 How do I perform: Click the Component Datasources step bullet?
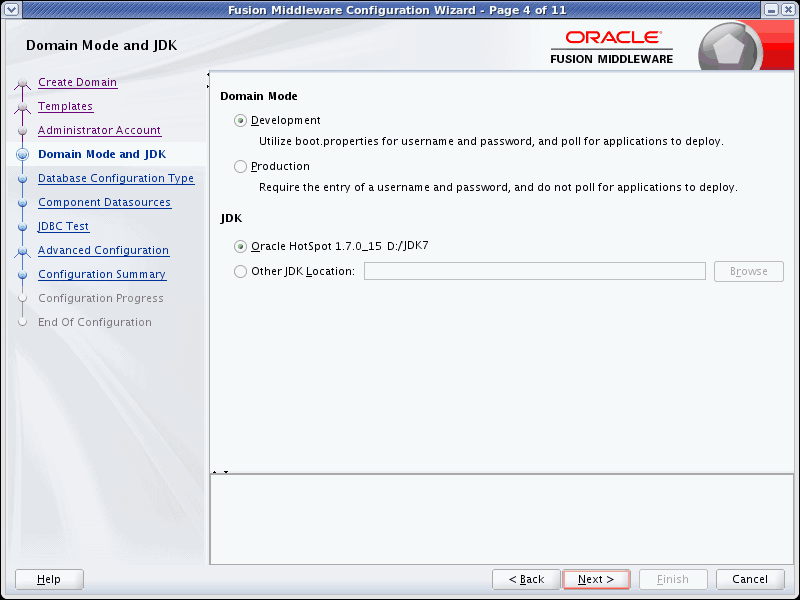22,203
